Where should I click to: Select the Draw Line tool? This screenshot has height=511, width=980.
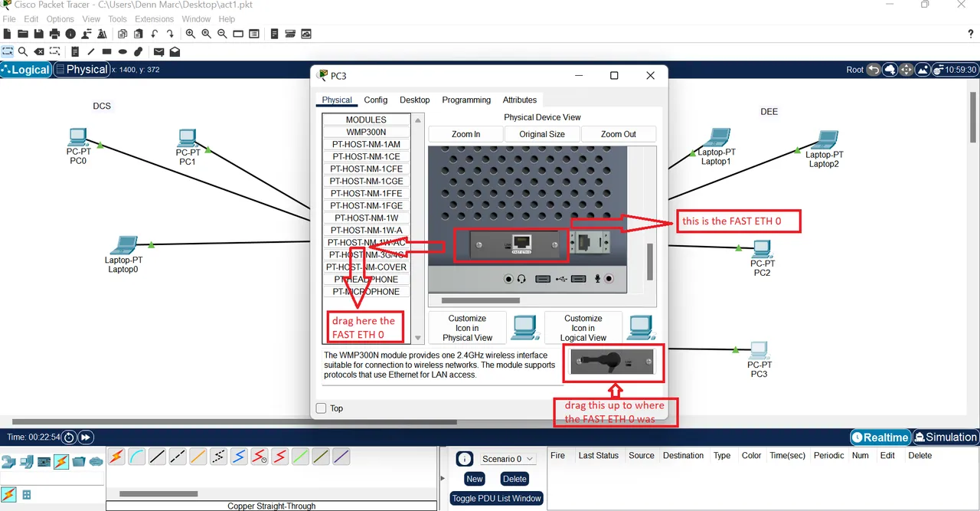(91, 52)
